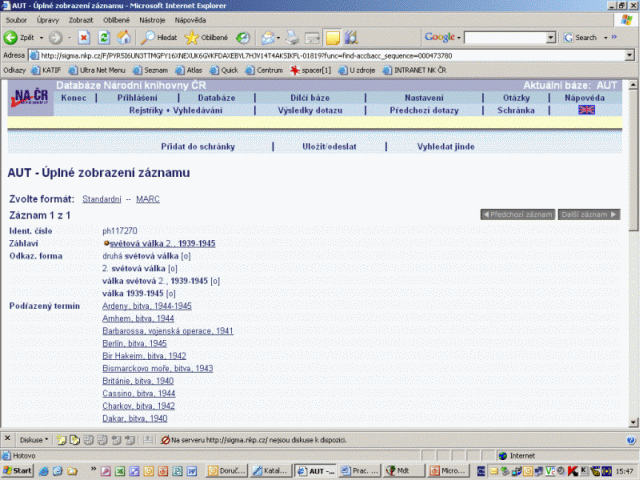Click the Edit toolbar icon next to printer
Screen dimensions: 640x480
coord(312,38)
